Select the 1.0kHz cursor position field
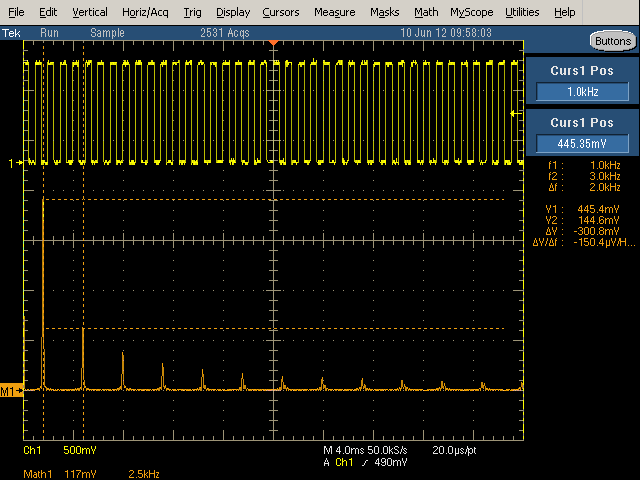 tap(582, 92)
